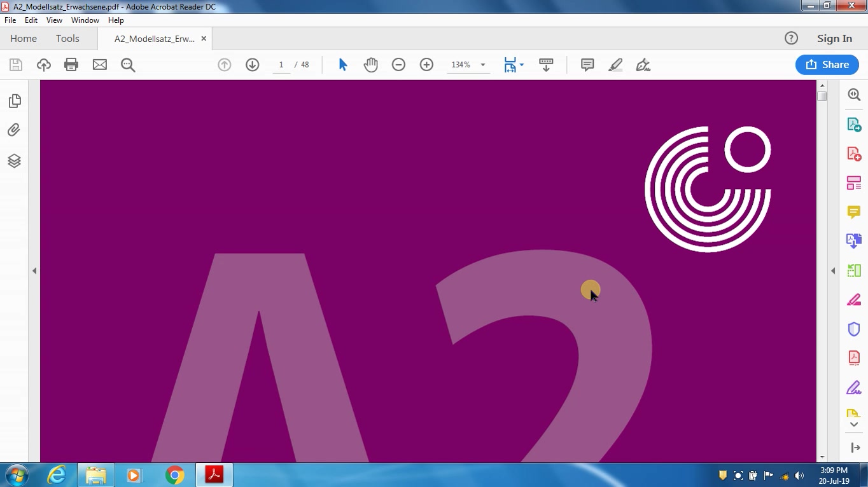Switch to the Tools tab
The width and height of the screenshot is (868, 487).
[x=67, y=39]
